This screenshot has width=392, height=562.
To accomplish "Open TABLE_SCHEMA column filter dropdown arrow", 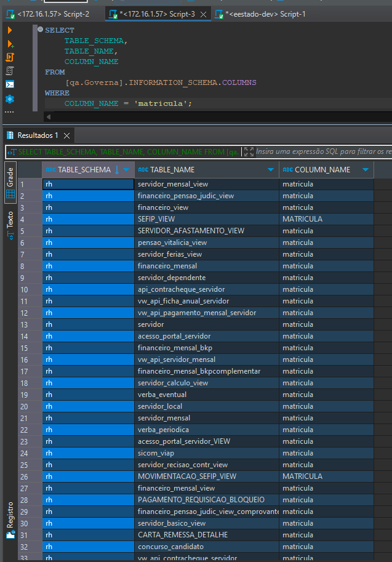I will coord(126,169).
